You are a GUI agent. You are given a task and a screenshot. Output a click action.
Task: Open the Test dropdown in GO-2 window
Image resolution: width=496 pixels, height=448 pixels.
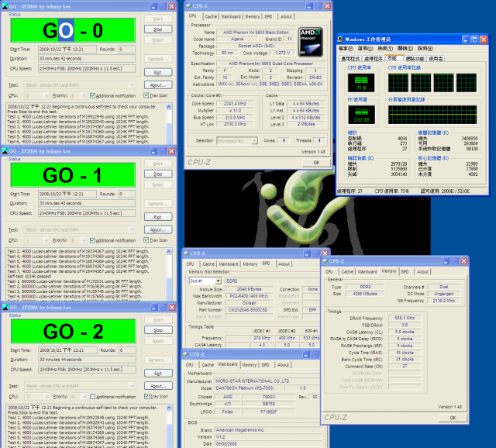pyautogui.click(x=133, y=386)
